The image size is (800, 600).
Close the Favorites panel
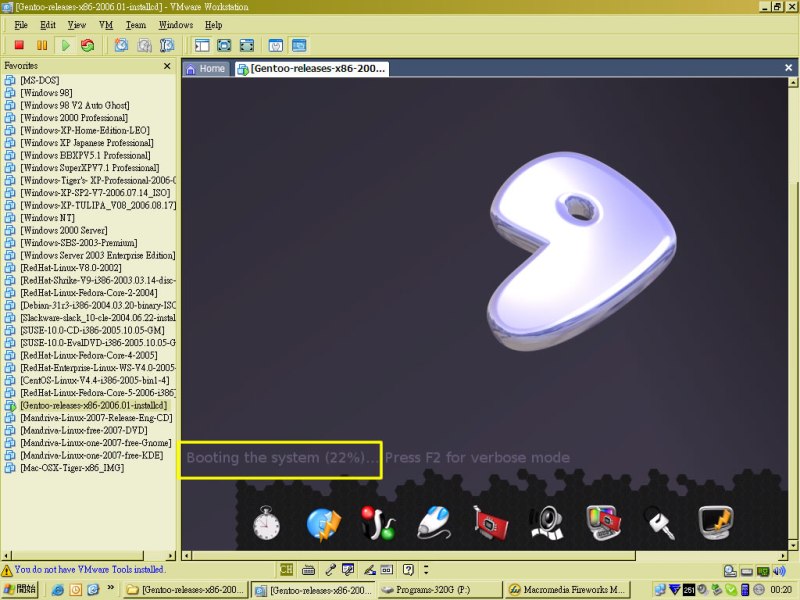pyautogui.click(x=167, y=66)
